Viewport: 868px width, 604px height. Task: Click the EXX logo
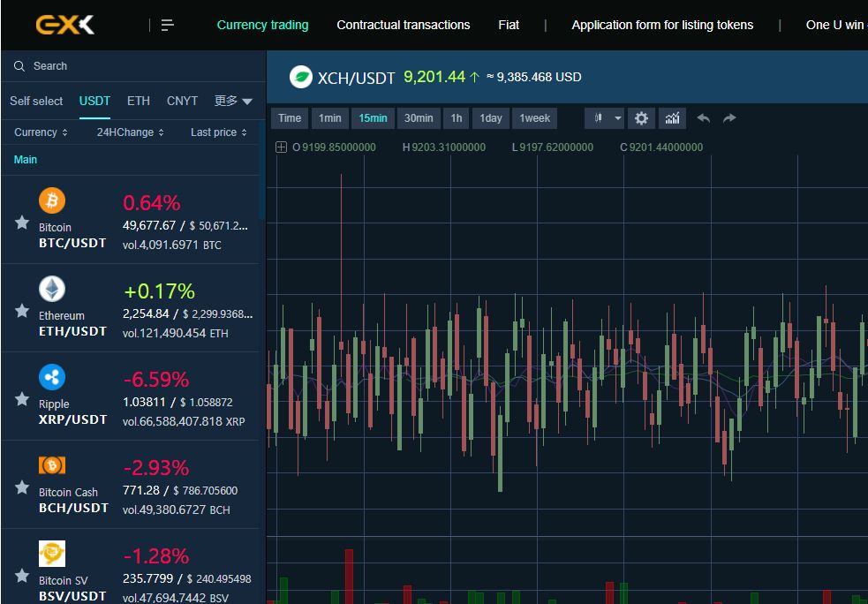point(64,25)
